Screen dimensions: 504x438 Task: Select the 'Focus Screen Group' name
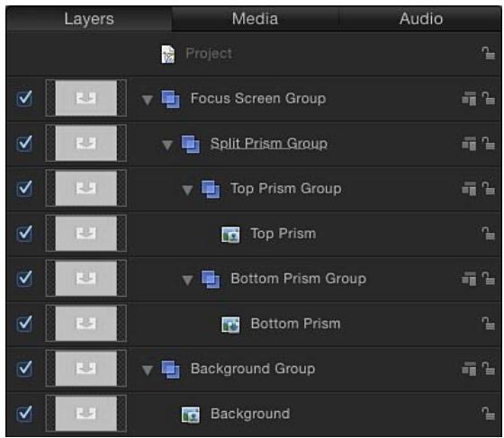258,98
